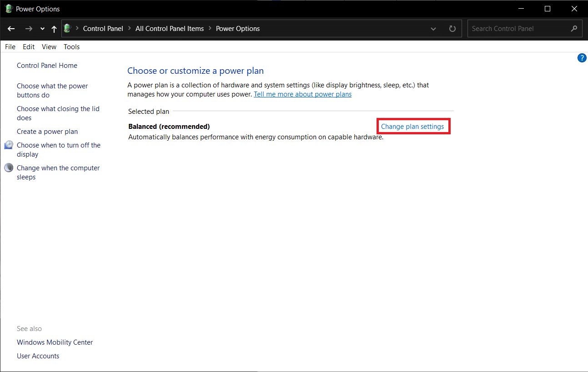Click the moon icon beside computer sleeps

pyautogui.click(x=9, y=168)
